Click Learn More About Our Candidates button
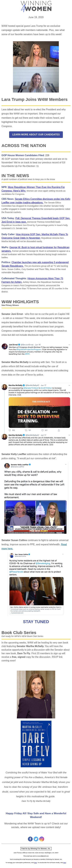 tap(36, 134)
